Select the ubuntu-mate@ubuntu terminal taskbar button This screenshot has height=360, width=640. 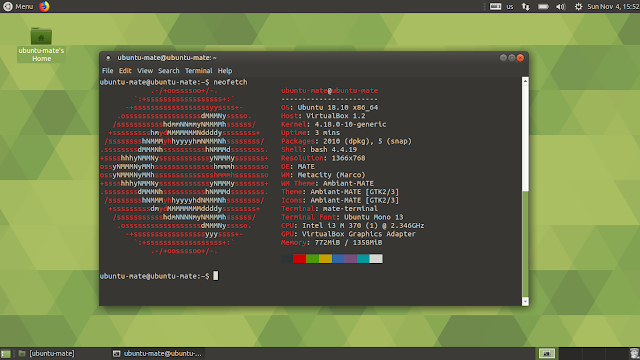point(158,353)
